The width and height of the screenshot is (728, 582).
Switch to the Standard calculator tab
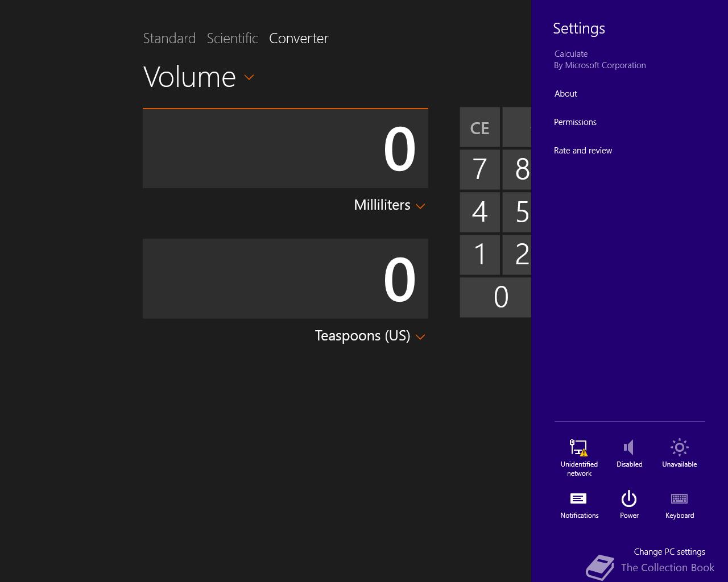(169, 38)
